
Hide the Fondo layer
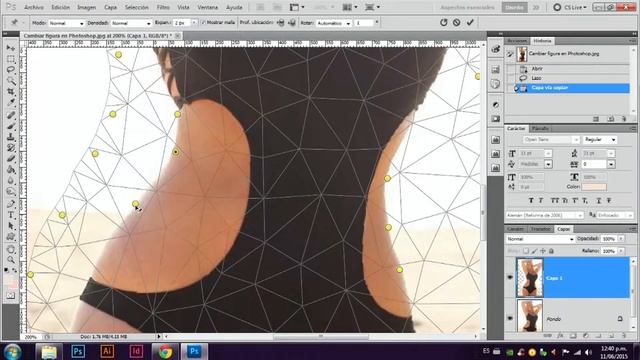[510, 318]
